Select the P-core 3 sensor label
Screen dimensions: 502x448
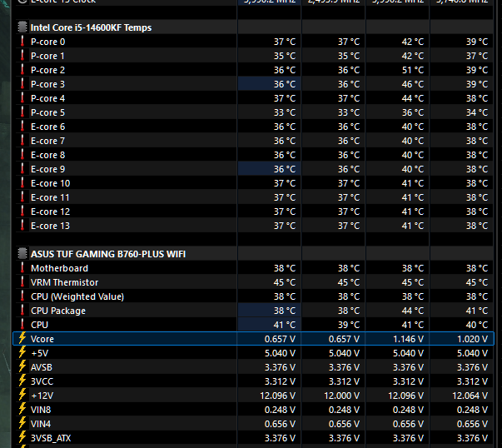[x=47, y=84]
